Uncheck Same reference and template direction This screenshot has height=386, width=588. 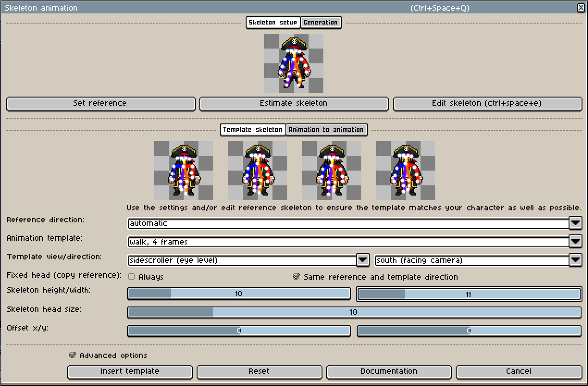click(x=297, y=277)
